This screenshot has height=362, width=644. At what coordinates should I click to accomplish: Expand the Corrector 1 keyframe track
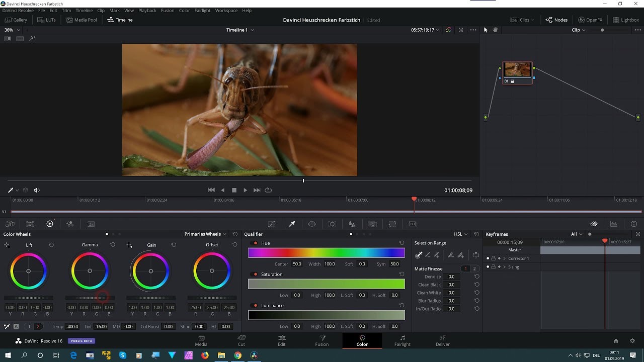[x=505, y=258]
